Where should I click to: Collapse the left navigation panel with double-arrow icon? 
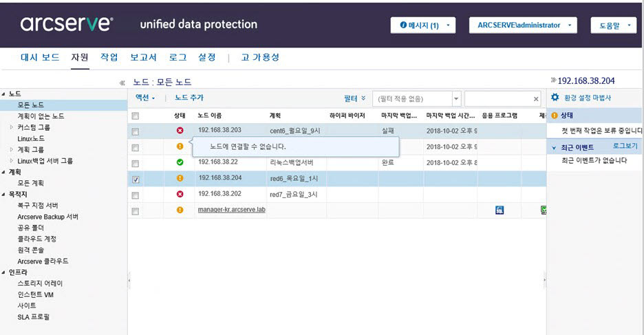click(122, 83)
